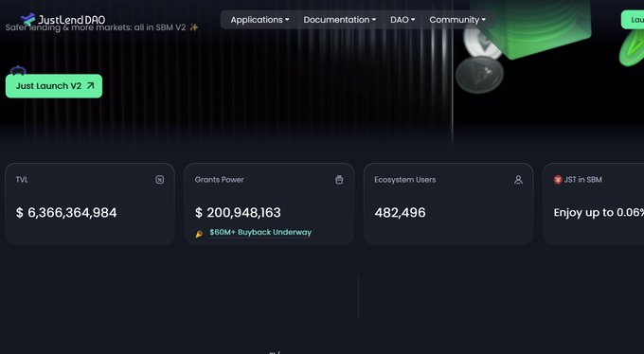Click the Ecosystem Users person icon
The image size is (644, 354).
[518, 180]
